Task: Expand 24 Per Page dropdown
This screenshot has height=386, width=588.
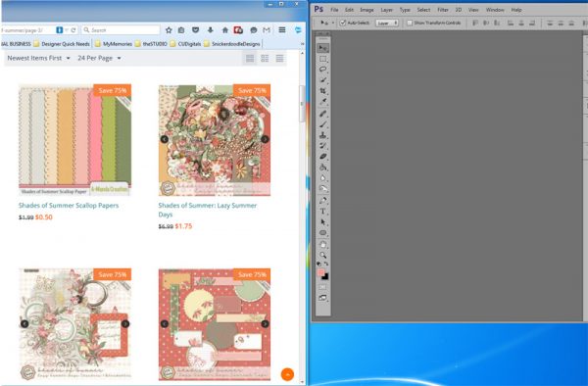Action: 99,58
